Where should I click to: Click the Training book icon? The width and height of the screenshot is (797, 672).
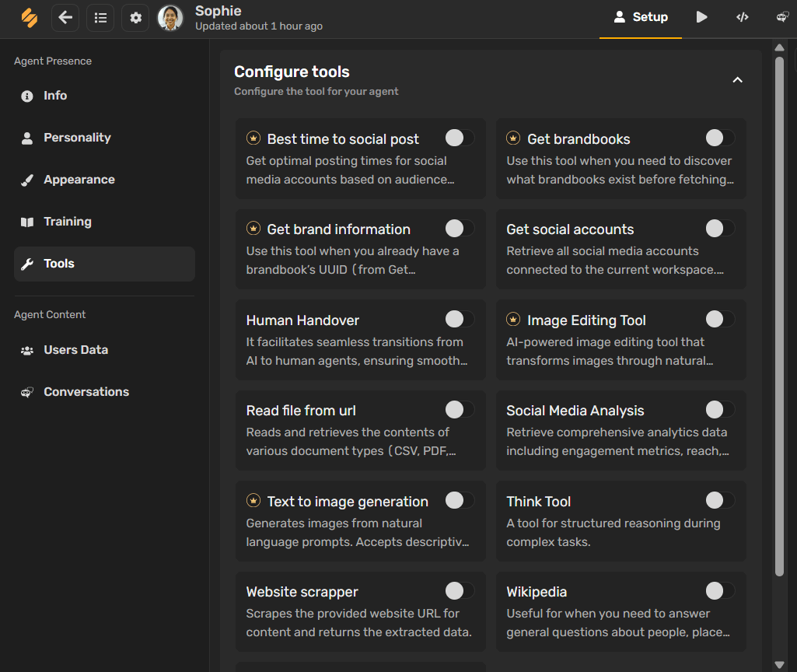27,222
